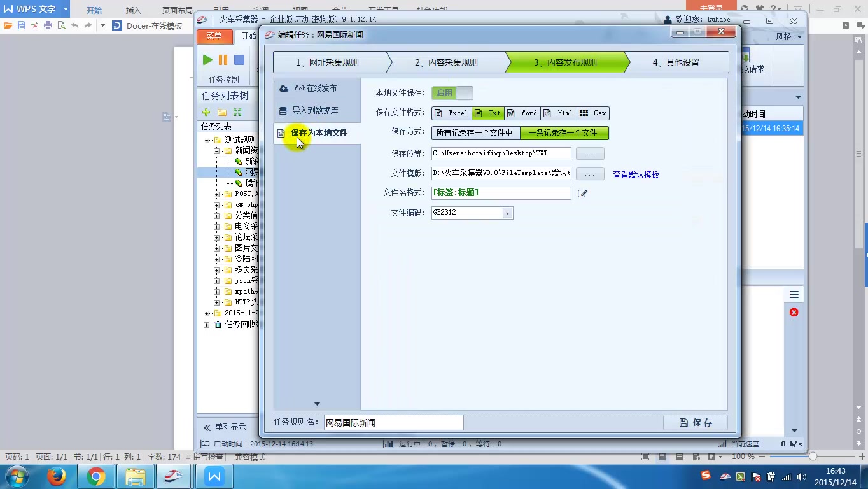Open the WPS 文字 application menu arrow
The width and height of the screenshot is (868, 489).
point(66,9)
